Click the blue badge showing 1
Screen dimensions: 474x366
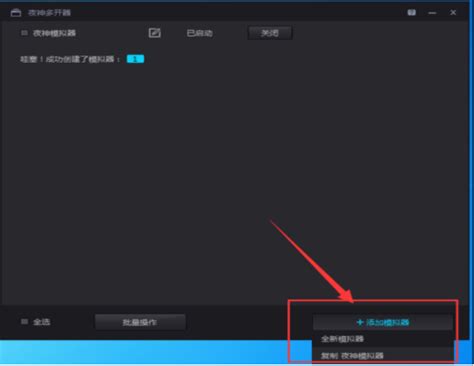click(x=135, y=59)
